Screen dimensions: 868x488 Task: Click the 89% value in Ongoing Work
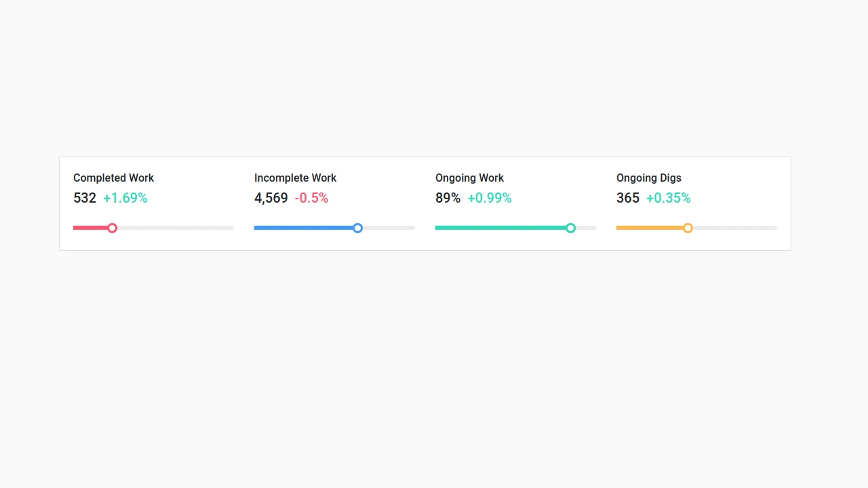[x=448, y=198]
